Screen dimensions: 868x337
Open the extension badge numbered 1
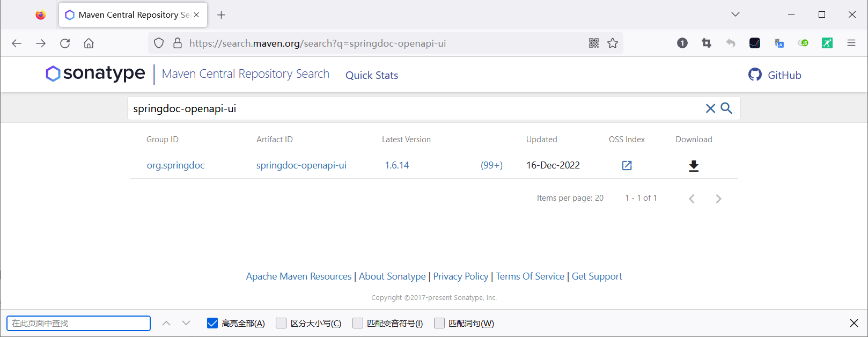click(x=682, y=43)
